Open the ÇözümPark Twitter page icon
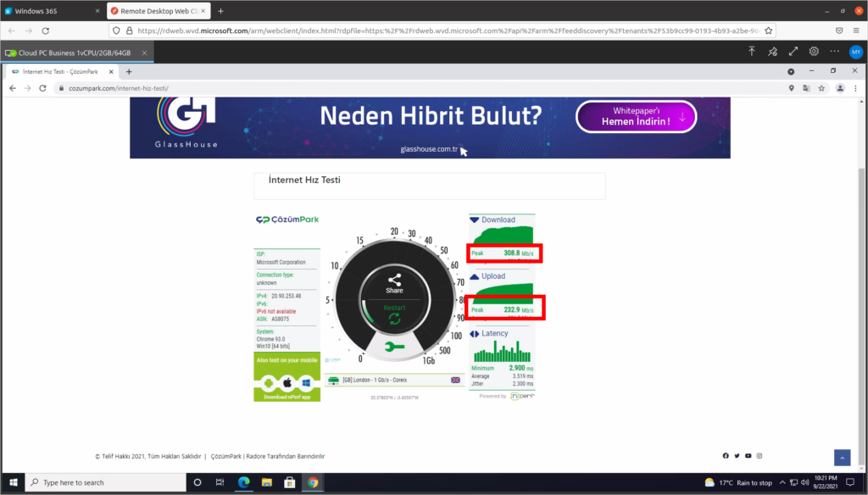 [x=737, y=456]
